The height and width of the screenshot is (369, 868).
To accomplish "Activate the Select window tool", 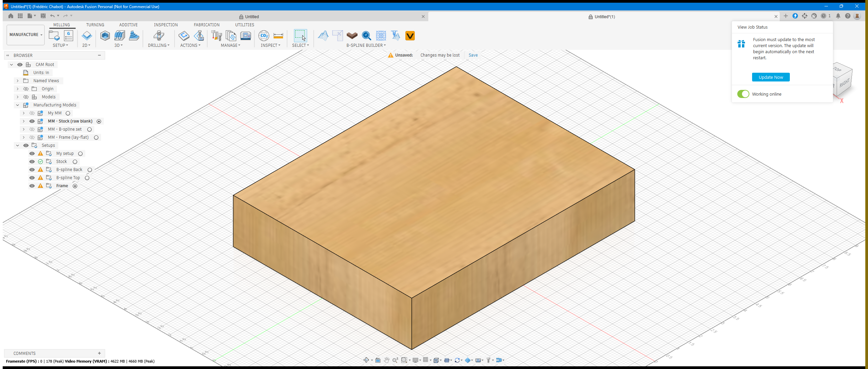I will click(300, 35).
